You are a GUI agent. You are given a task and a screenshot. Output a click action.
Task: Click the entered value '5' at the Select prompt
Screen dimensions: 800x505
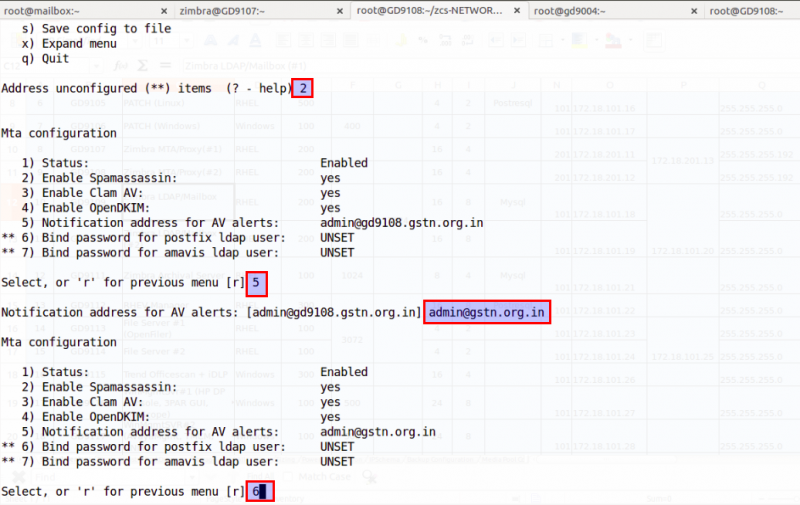[256, 283]
